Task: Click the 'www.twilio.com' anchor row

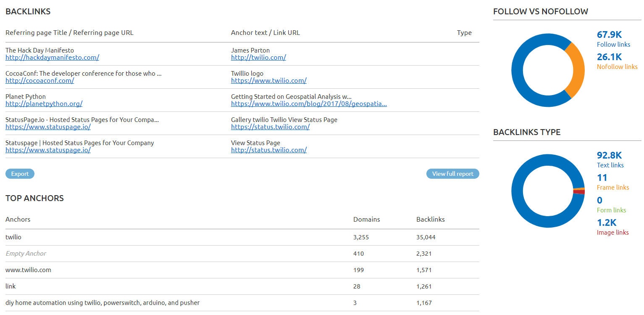Action: click(242, 270)
